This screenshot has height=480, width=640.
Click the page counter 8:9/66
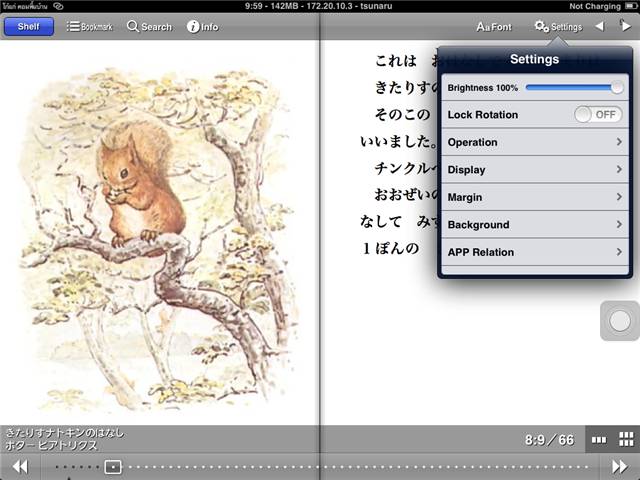549,440
